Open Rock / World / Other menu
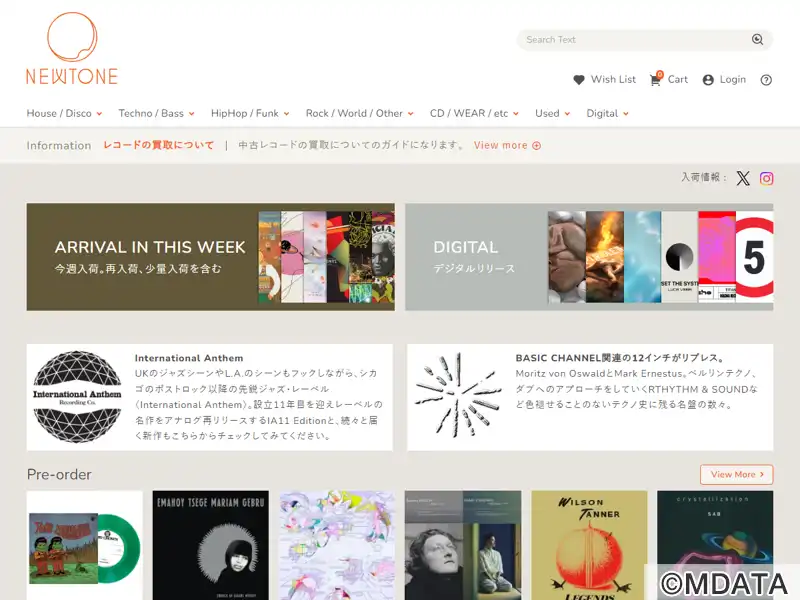Screen dimensions: 800x600 (360, 113)
